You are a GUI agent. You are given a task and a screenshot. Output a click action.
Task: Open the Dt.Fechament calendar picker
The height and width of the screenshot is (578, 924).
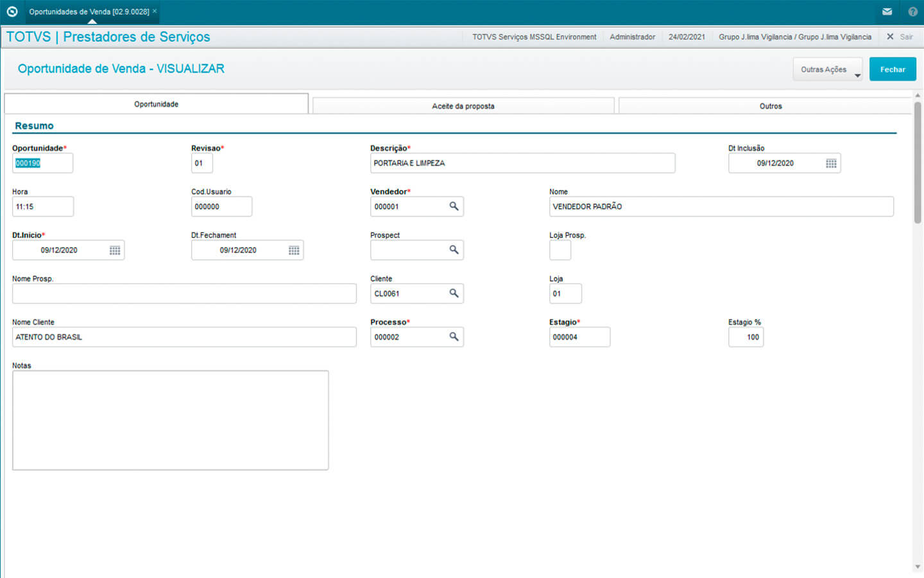294,250
